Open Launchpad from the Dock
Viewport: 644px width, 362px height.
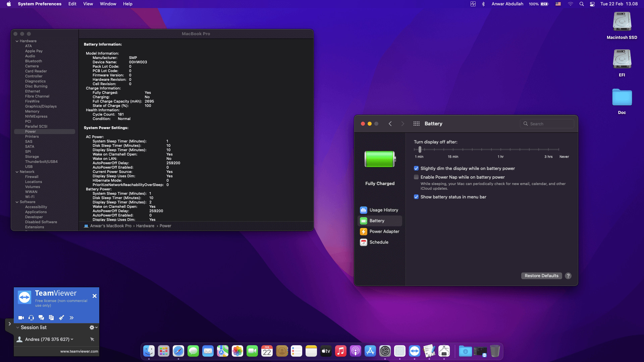pyautogui.click(x=164, y=351)
